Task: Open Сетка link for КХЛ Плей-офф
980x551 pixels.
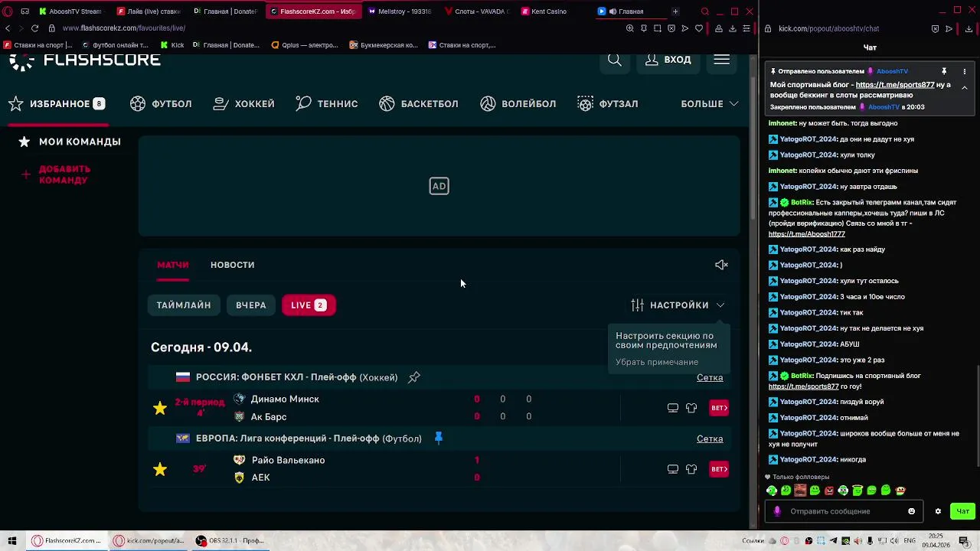Action: tap(710, 377)
